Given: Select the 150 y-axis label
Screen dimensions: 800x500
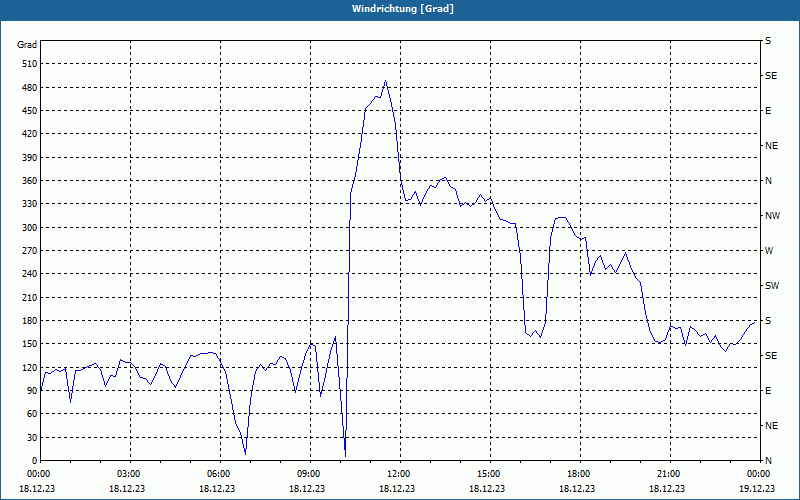Looking at the screenshot, I should (30, 344).
